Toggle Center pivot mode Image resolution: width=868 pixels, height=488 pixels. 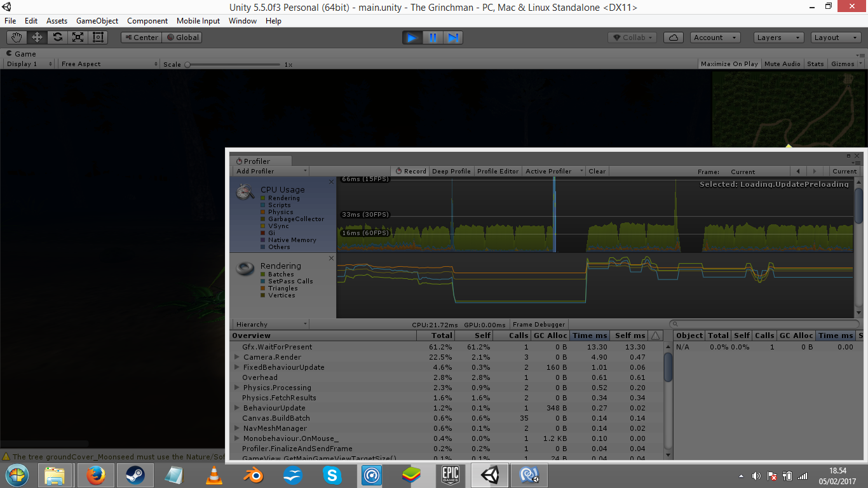pos(141,37)
